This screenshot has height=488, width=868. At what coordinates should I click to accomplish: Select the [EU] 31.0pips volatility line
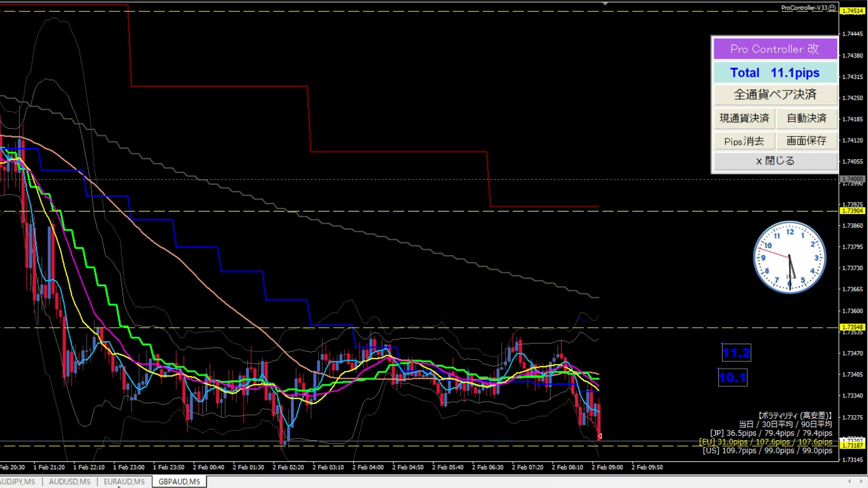pos(766,442)
